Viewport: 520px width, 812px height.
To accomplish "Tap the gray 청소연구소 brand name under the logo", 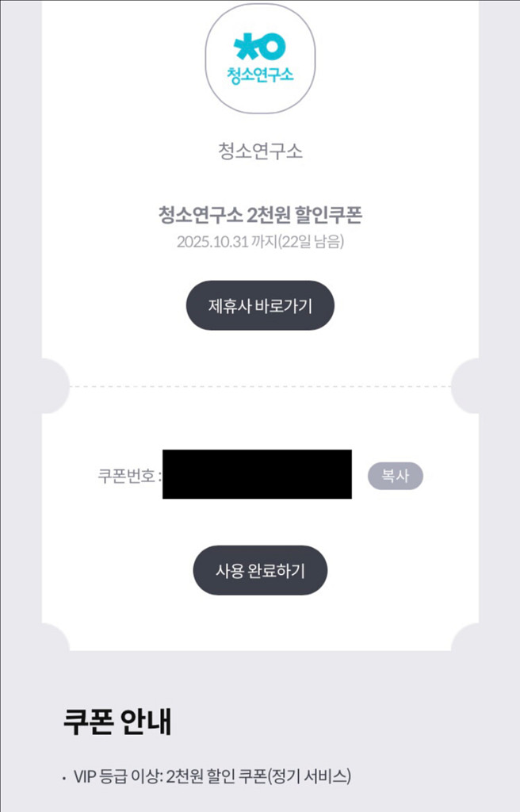I will pyautogui.click(x=260, y=151).
